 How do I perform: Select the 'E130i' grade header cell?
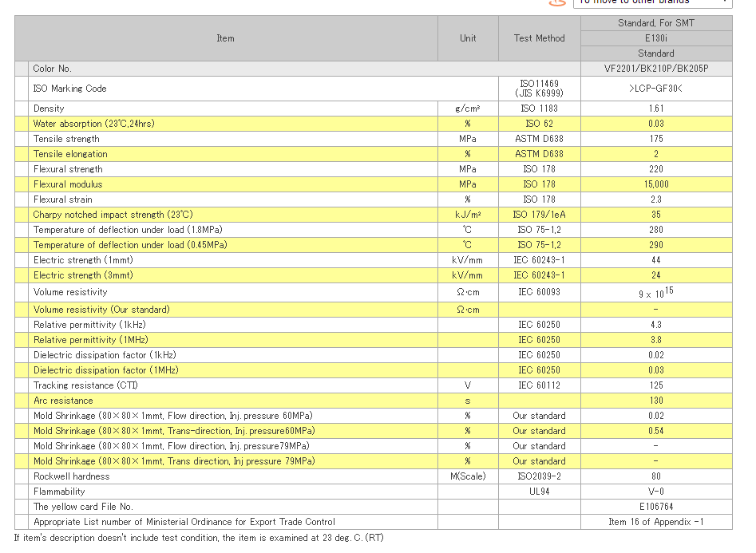tap(656, 38)
